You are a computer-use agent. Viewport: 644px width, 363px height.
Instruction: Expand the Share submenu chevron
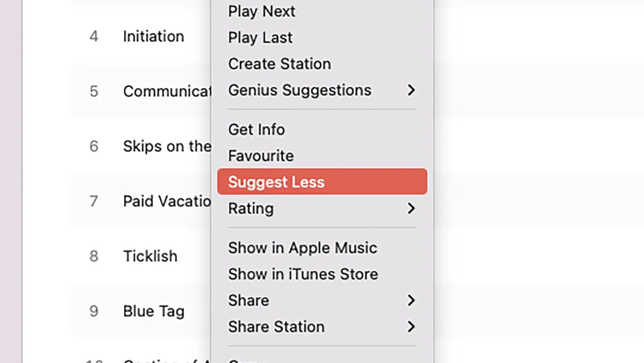411,301
